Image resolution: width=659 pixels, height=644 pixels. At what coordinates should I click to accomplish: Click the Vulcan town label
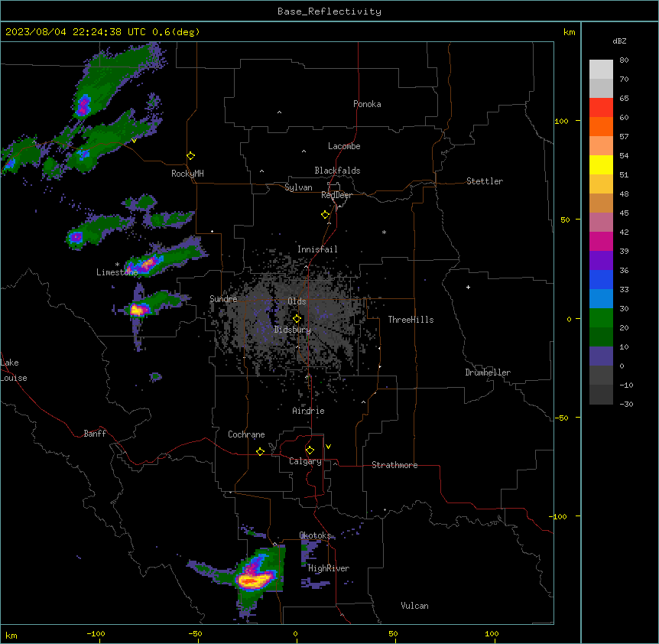[x=414, y=606]
